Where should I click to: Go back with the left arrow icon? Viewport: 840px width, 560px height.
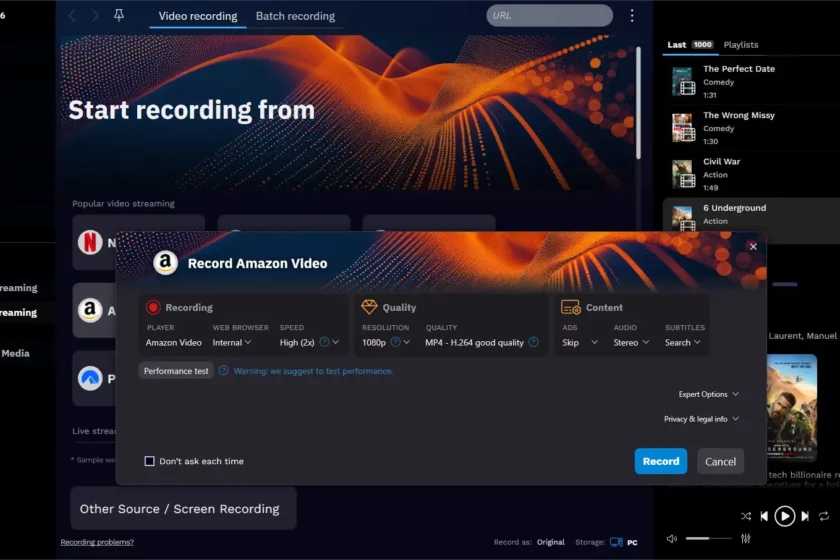coord(72,16)
